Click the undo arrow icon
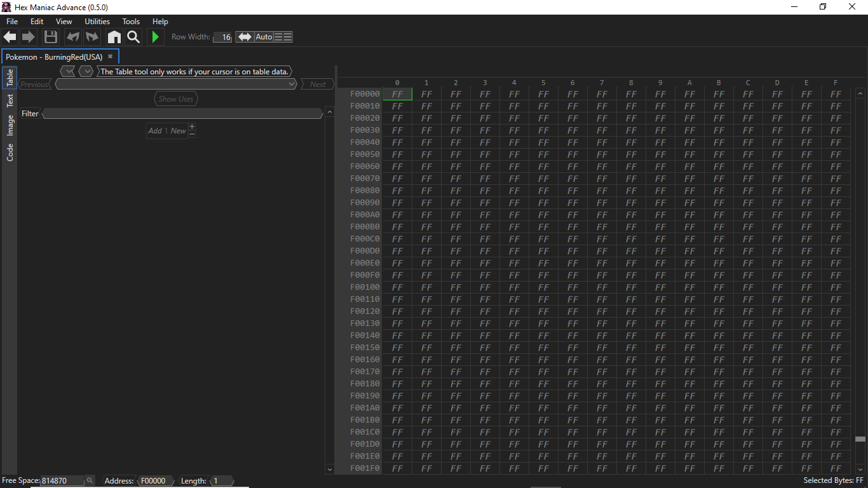Viewport: 868px width, 488px height. point(73,37)
